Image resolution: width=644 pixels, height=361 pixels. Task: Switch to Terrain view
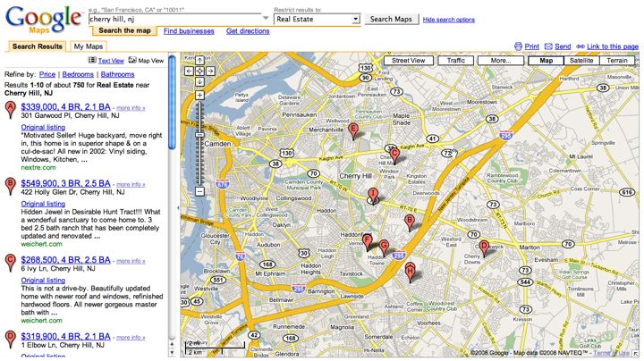tap(617, 61)
